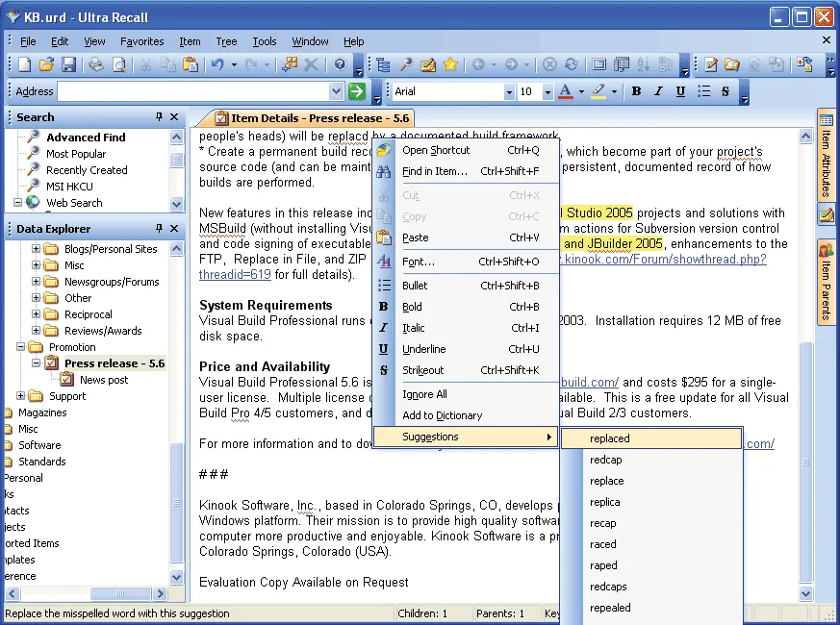Click inside the Address input field

(194, 91)
